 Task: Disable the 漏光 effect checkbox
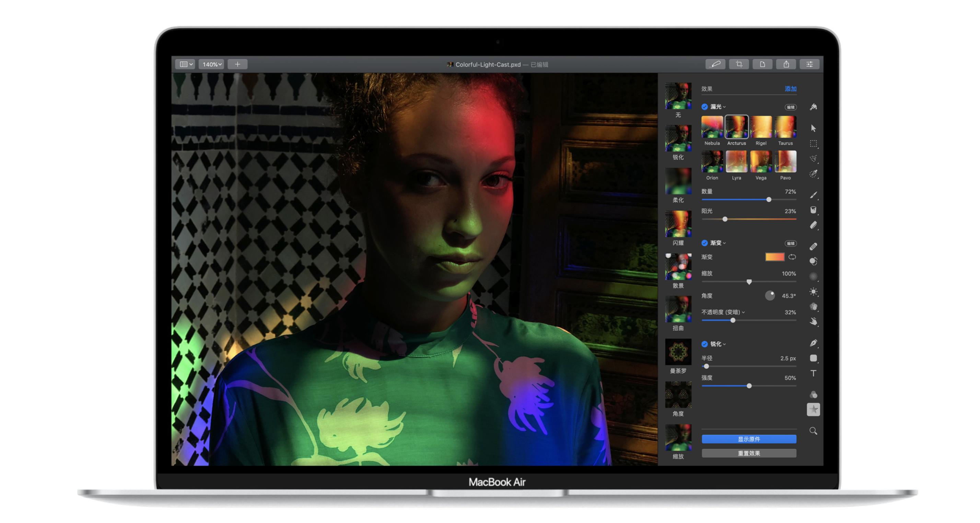point(704,107)
